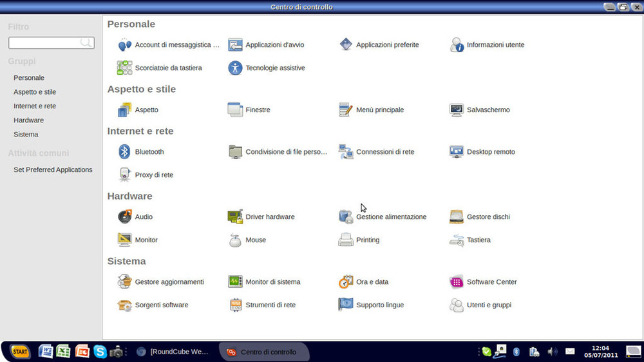Click the Gestione alimentazione icon
The width and height of the screenshot is (644, 362).
tap(345, 216)
